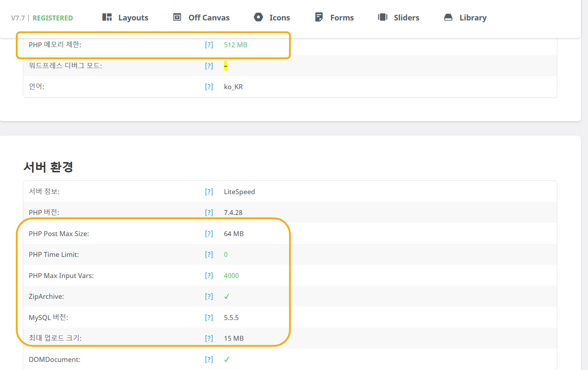Show help for PHP 버전 row

pos(209,212)
